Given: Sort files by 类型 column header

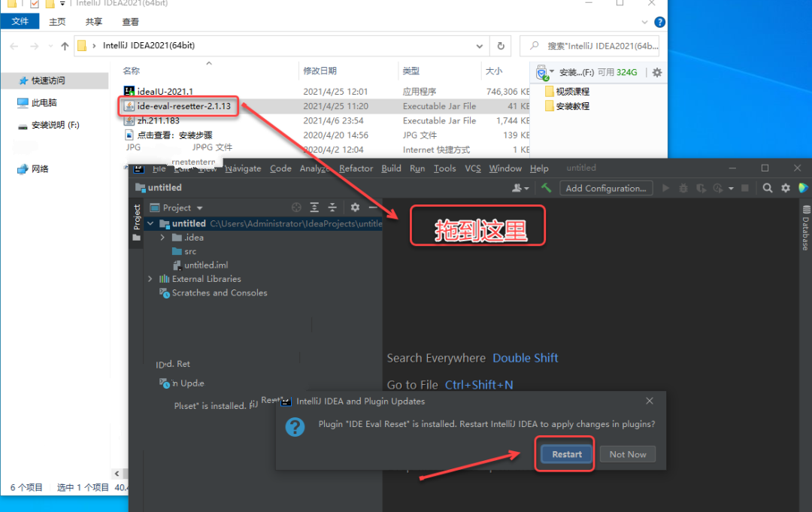Looking at the screenshot, I should pyautogui.click(x=411, y=71).
